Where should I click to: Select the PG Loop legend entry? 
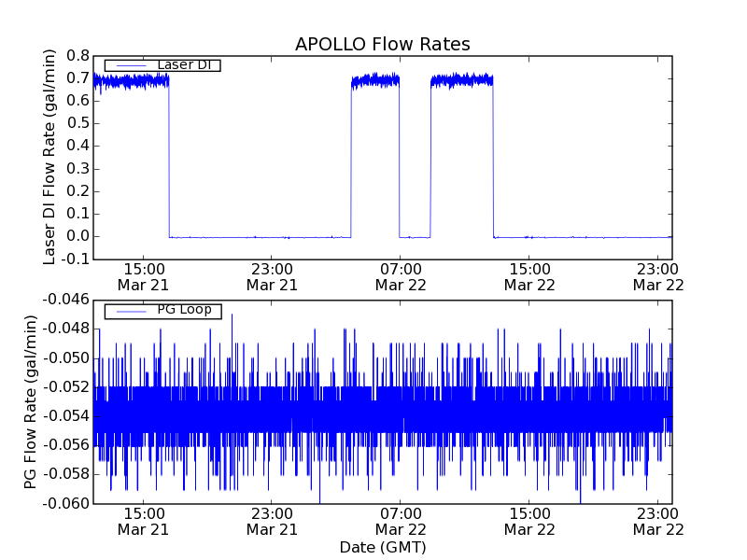184,310
